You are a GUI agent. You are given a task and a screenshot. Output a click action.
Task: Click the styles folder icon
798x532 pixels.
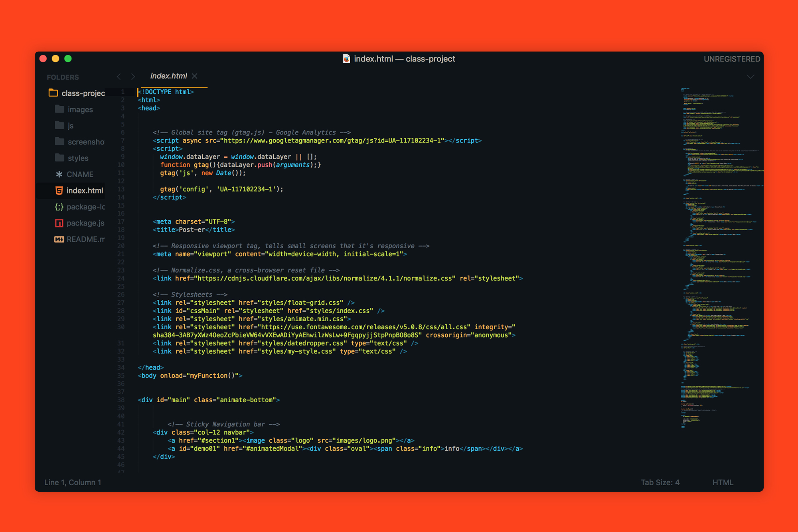(59, 158)
